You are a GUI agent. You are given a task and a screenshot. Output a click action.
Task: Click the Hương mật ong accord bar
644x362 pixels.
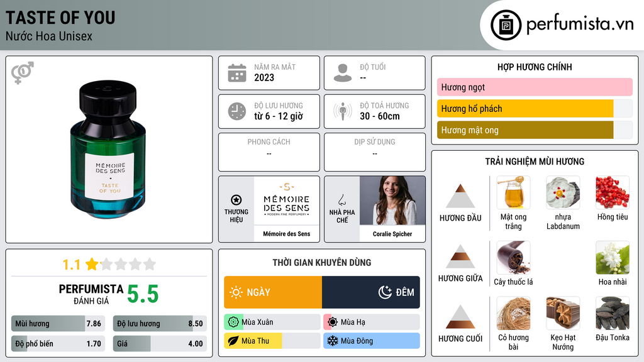tap(535, 130)
